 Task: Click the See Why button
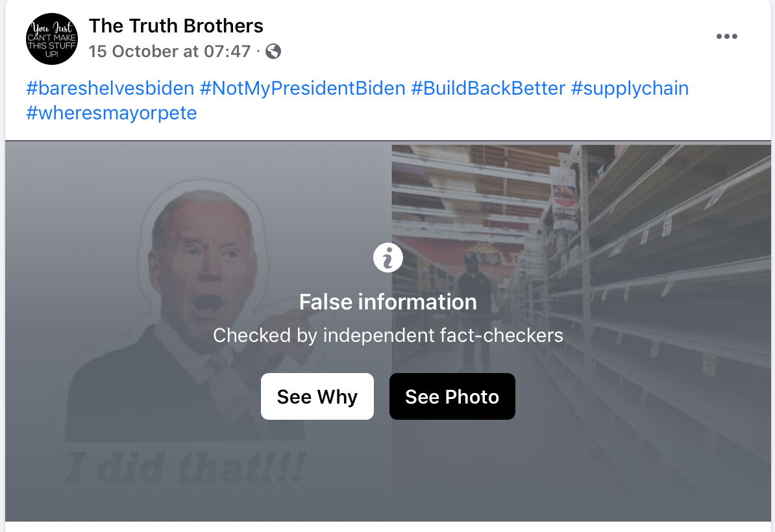pyautogui.click(x=317, y=396)
